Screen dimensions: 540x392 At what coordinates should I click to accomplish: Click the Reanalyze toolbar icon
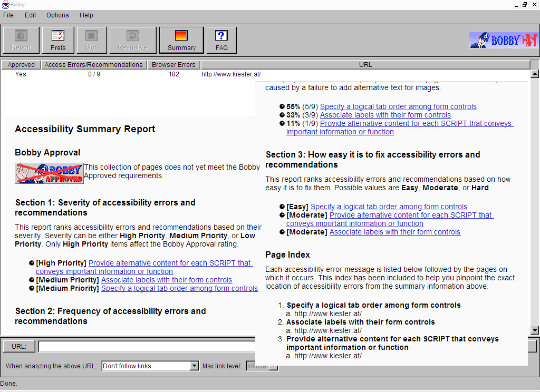133,41
